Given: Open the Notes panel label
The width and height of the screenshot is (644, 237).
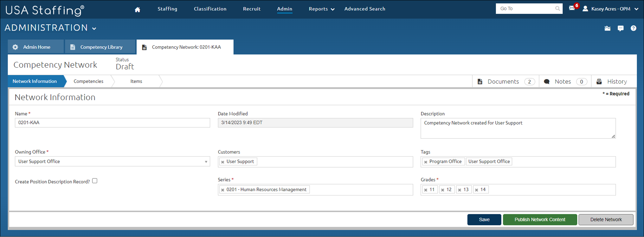Looking at the screenshot, I should 563,82.
